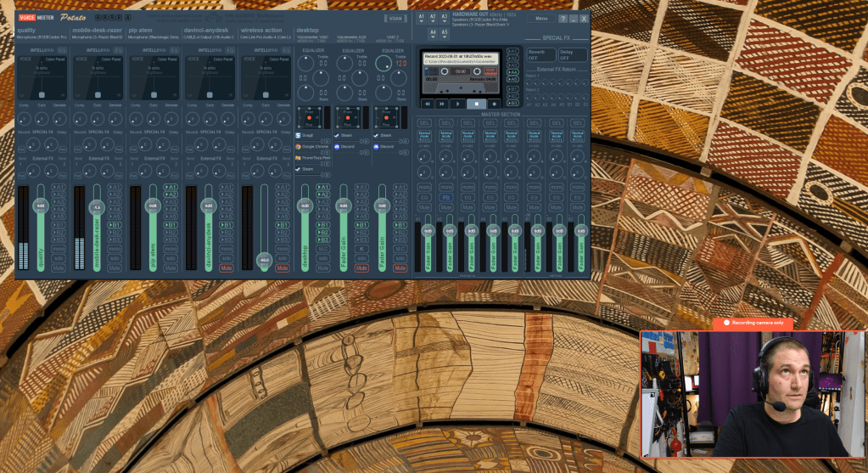Toggle mono on the mobile-desk-razer strip

pos(115,250)
